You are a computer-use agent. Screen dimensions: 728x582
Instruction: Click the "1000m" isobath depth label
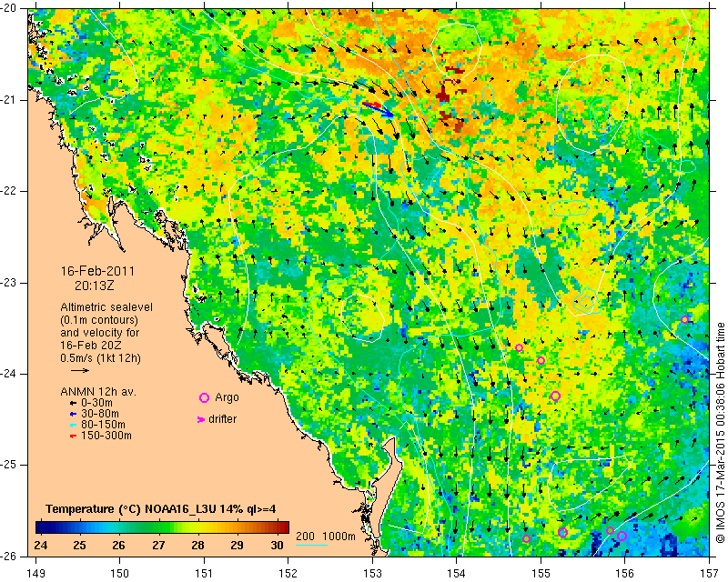(339, 537)
